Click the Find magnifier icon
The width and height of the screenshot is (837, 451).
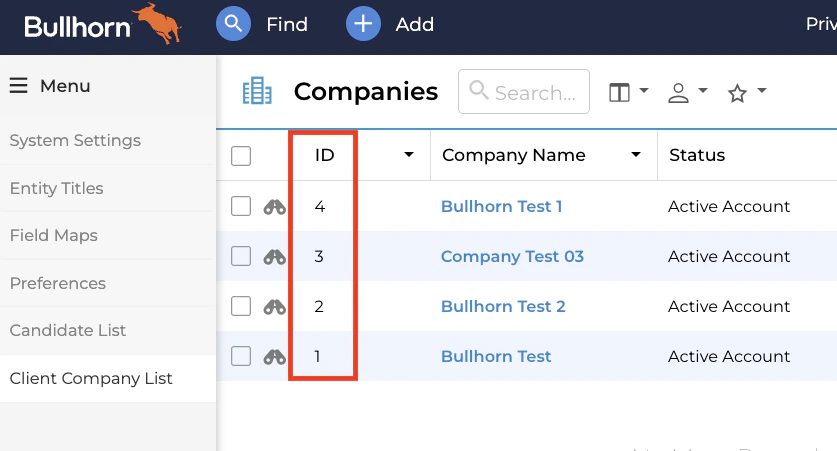(x=233, y=24)
